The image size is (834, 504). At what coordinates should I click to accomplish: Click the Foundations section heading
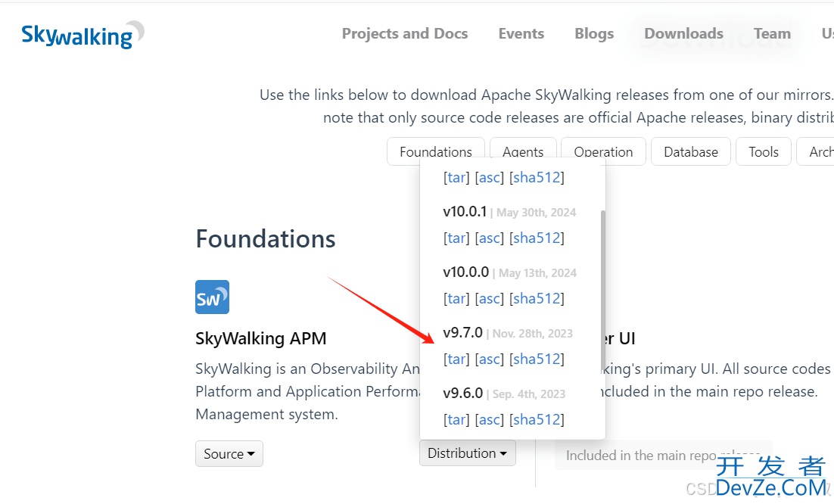point(266,238)
